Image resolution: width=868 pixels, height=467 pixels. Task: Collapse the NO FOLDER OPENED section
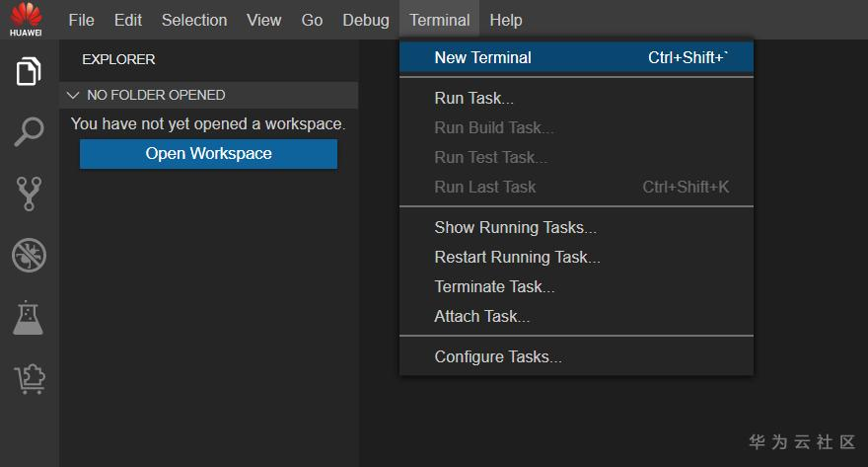point(72,96)
